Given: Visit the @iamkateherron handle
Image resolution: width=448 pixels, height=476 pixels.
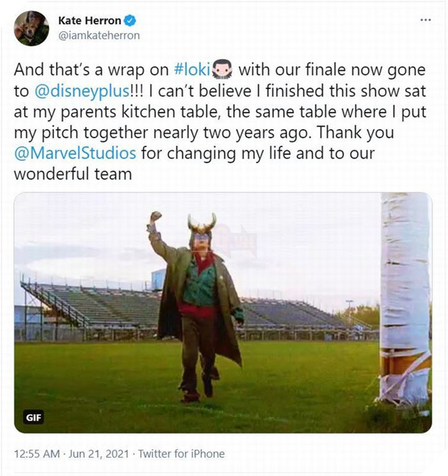Looking at the screenshot, I should (98, 35).
